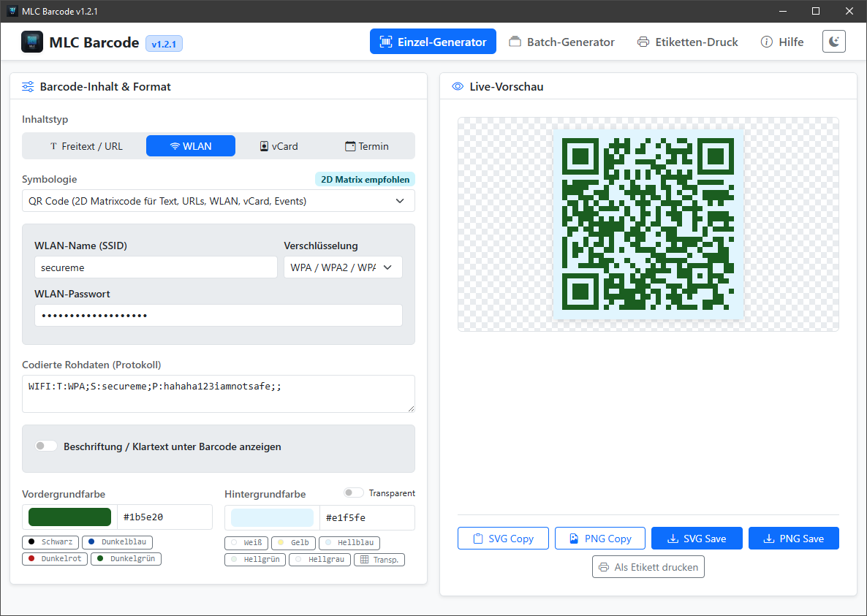Click the foreground hex field #1b5e20
867x616 pixels.
(x=164, y=517)
